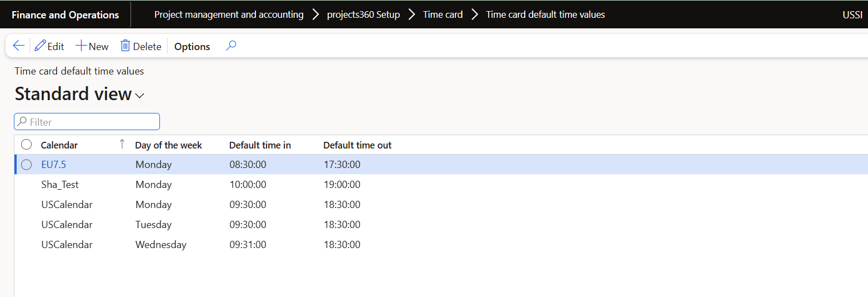Viewport: 868px width, 297px height.
Task: Navigate to projects360 Setup breadcrumb
Action: [x=363, y=14]
